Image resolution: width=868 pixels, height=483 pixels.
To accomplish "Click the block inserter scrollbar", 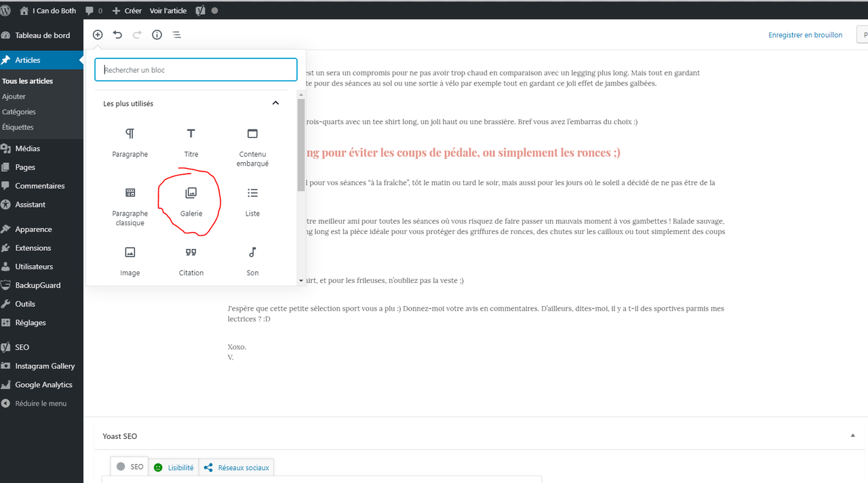I will tap(301, 144).
